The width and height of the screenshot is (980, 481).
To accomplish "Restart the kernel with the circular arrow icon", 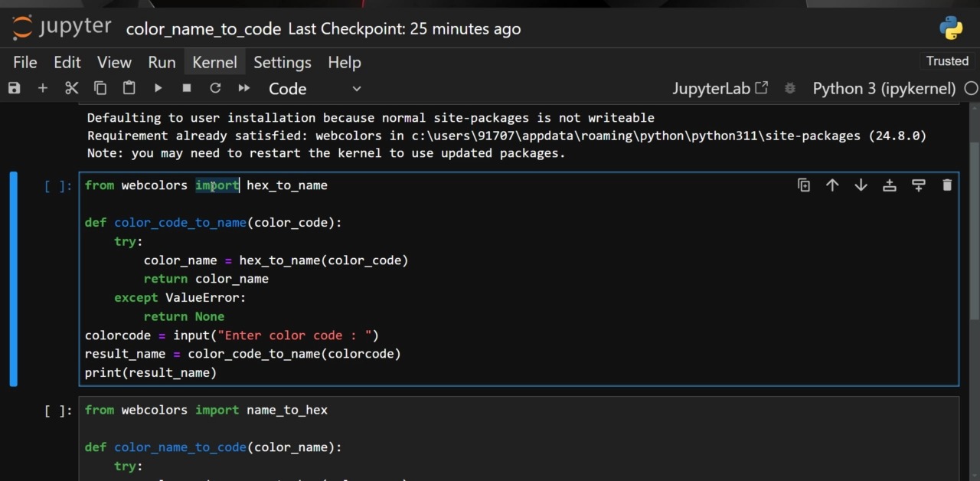I will [x=215, y=88].
